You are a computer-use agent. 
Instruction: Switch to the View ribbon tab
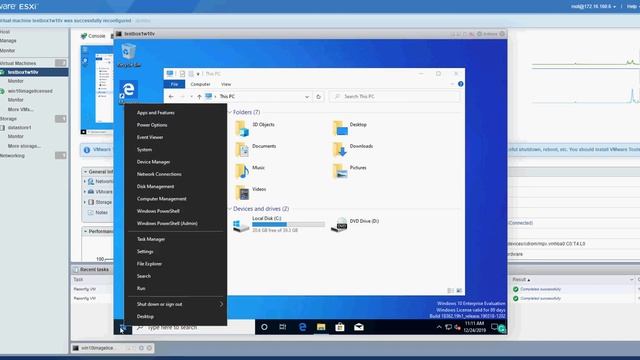click(226, 84)
